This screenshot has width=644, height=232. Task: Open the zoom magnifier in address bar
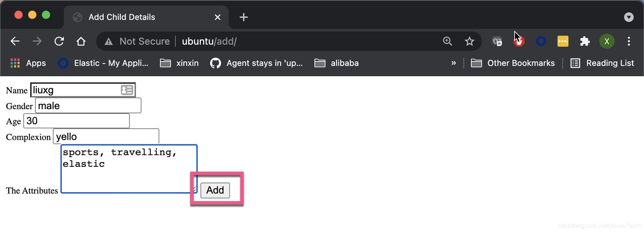447,41
